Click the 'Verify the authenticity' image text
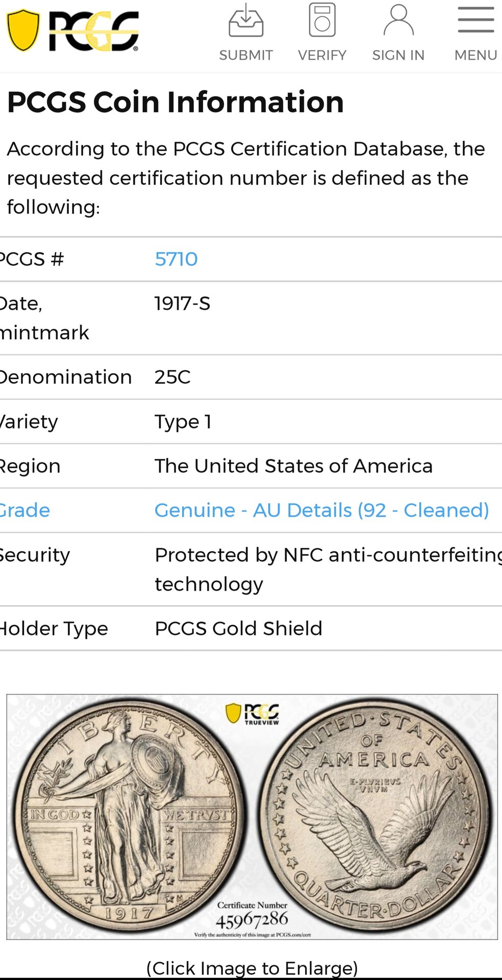Image resolution: width=502 pixels, height=980 pixels. coord(252,935)
